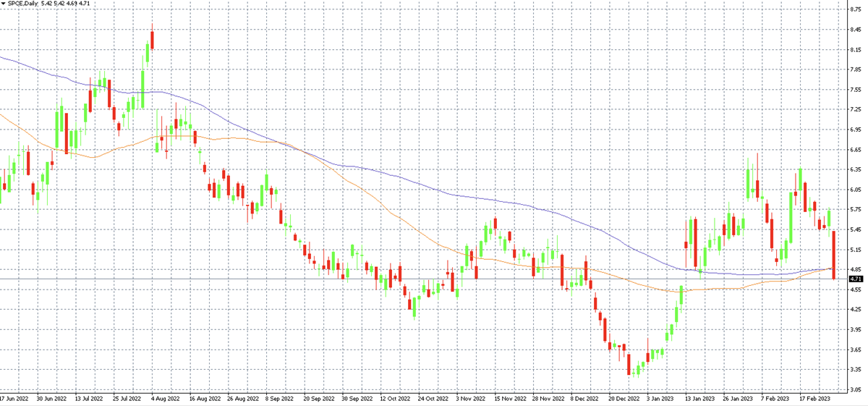The height and width of the screenshot is (406, 868).
Task: Select the 3 Nov 2022 date label
Action: point(472,398)
